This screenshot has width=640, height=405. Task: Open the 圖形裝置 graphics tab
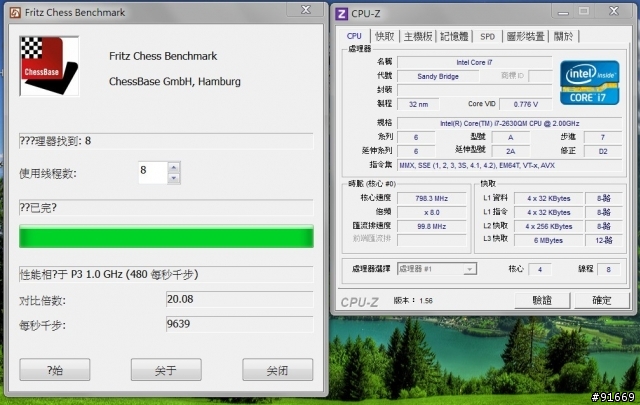click(525, 36)
